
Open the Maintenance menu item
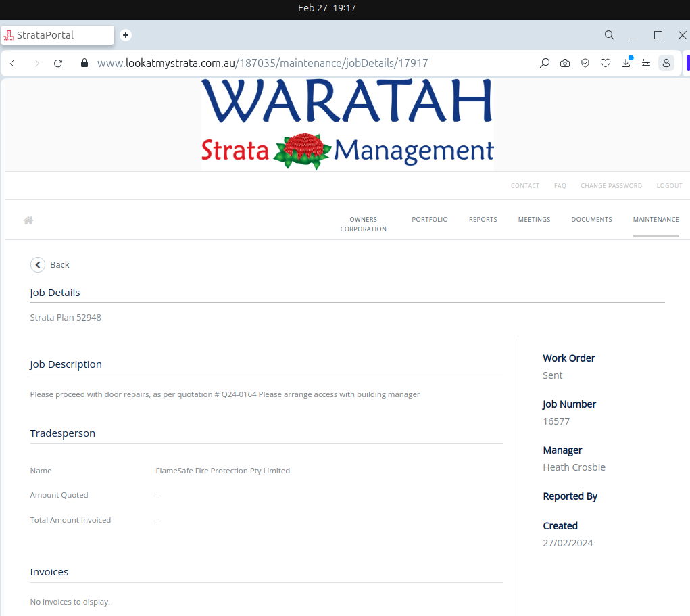[656, 219]
